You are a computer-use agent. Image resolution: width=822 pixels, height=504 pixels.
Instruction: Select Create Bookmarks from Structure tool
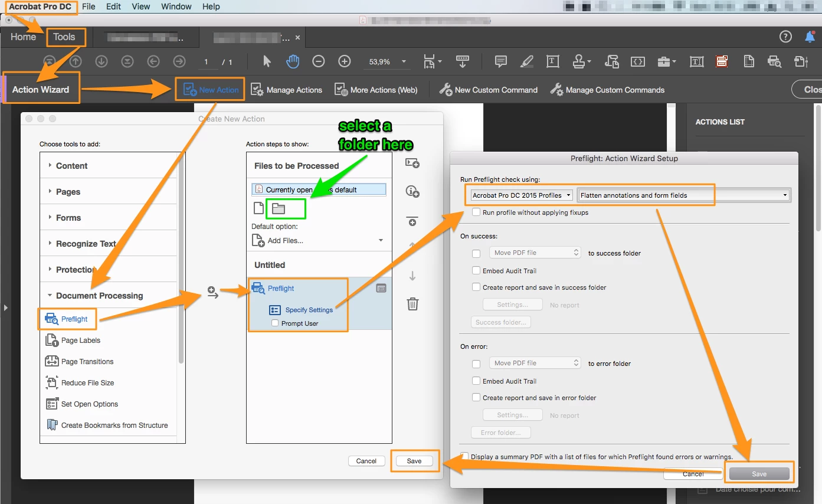[107, 426]
